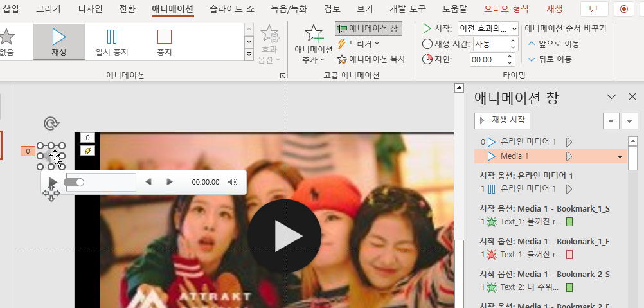
Task: Click Move Later (뒤로 이동)
Action: 550,59
